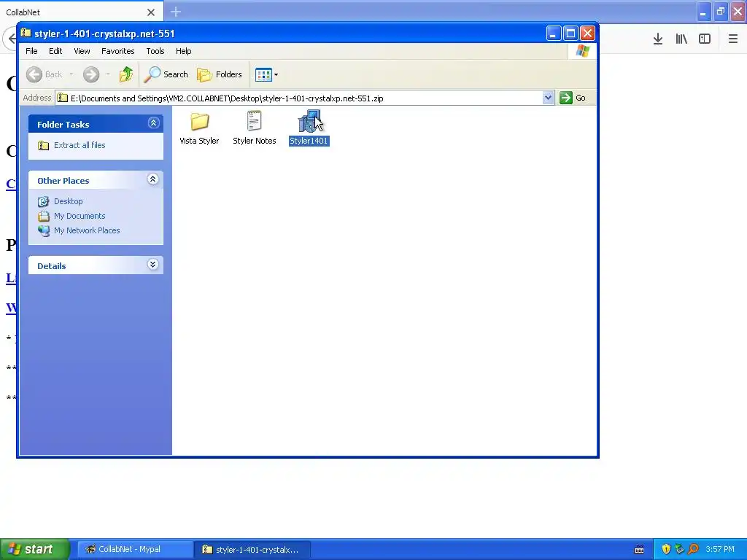Click the Windows flag logo in Explorer
Screen dimensions: 747x560
(582, 51)
